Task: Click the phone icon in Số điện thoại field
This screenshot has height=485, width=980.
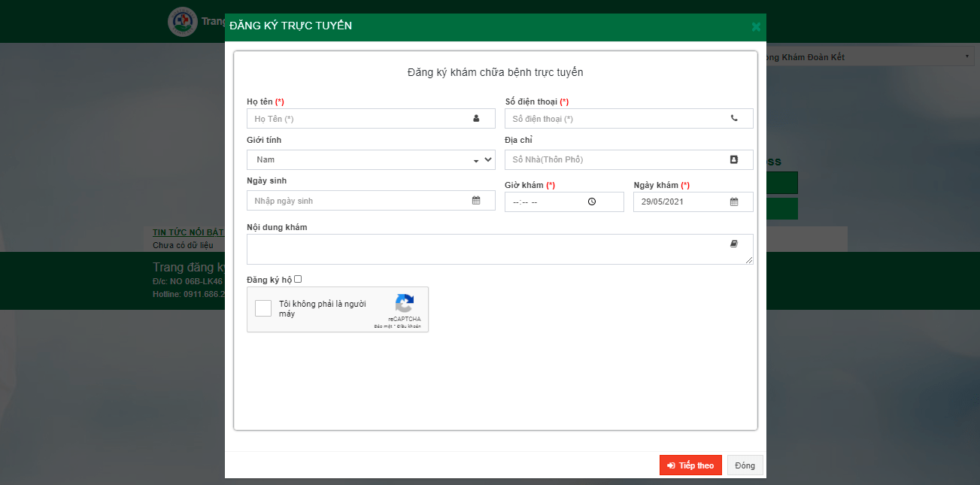Action: coord(734,118)
